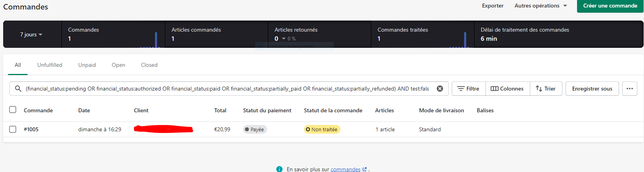
Task: Switch to the Unfulfilled tab
Action: [50, 65]
